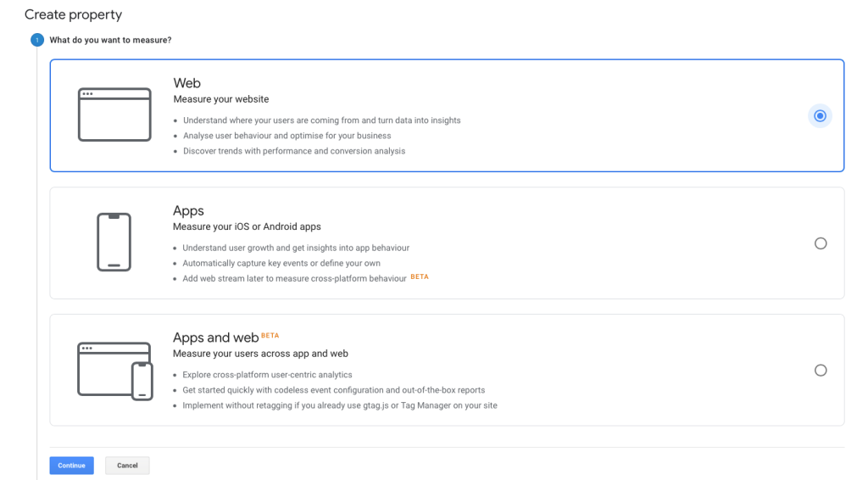Image resolution: width=868 pixels, height=480 pixels.
Task: Click the smartphone icon for Apps
Action: pos(114,242)
